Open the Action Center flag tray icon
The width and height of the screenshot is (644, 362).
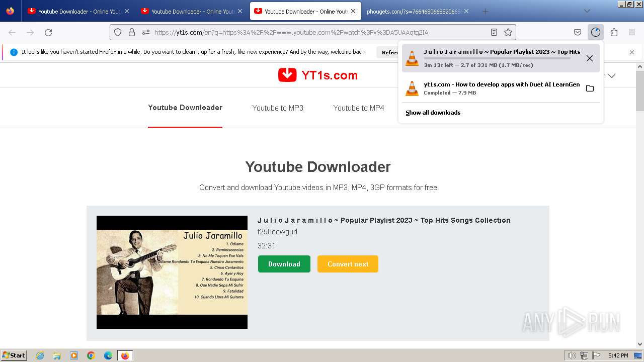click(596, 355)
